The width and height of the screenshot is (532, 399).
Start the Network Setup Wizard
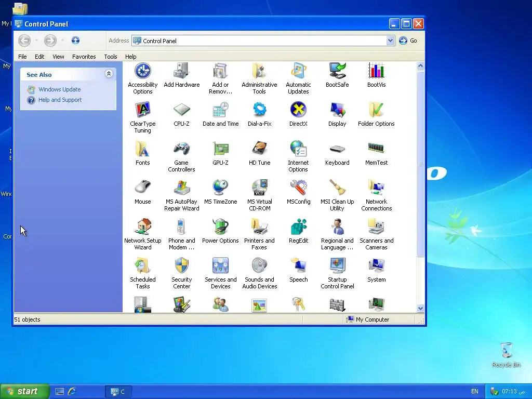(142, 235)
